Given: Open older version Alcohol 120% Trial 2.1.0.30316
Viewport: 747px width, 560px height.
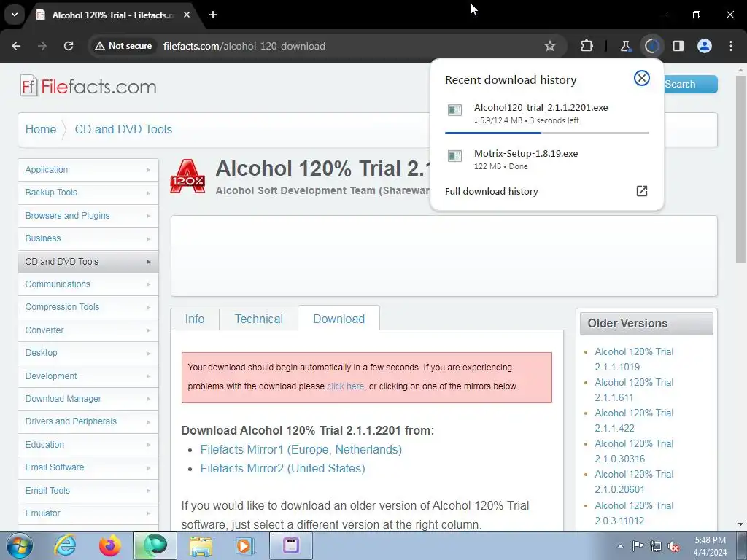Looking at the screenshot, I should [634, 451].
